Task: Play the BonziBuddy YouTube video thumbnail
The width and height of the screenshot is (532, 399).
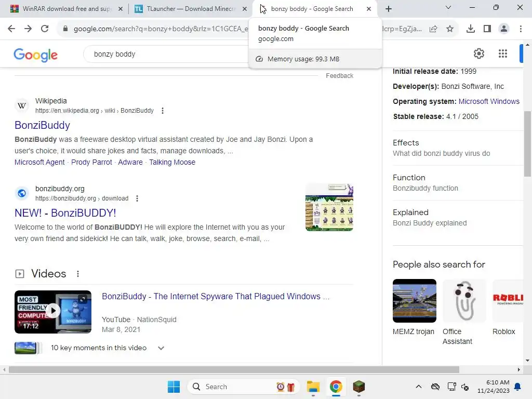Action: coord(53,312)
